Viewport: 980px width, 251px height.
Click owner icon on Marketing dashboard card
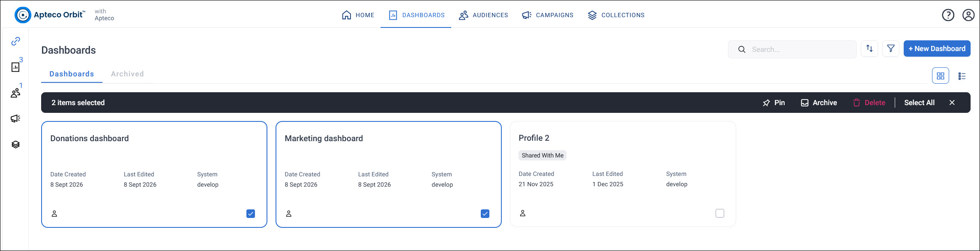(289, 214)
